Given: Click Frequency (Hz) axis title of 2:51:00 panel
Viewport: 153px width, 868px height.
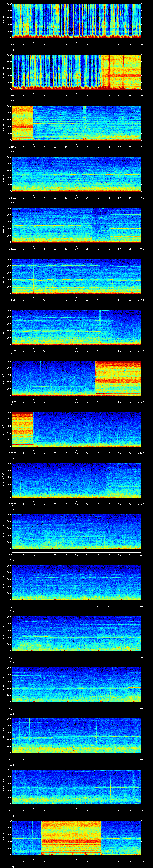Looking at the screenshot, I should click(x=3, y=378).
